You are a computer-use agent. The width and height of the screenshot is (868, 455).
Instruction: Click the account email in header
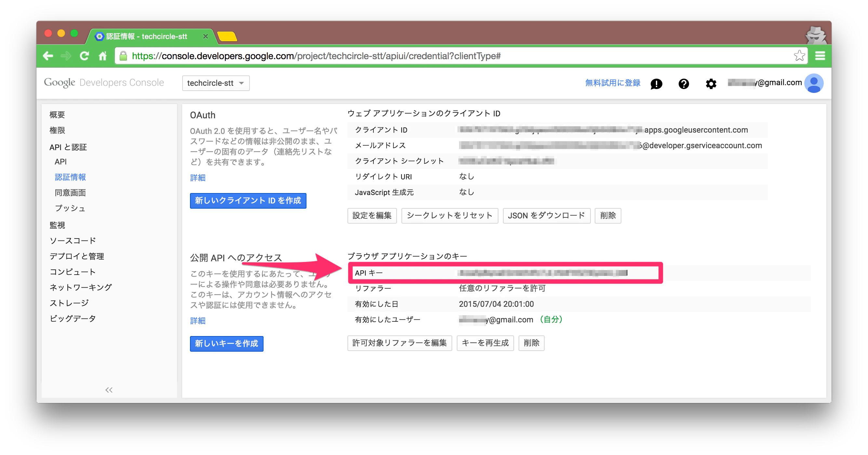pos(764,83)
